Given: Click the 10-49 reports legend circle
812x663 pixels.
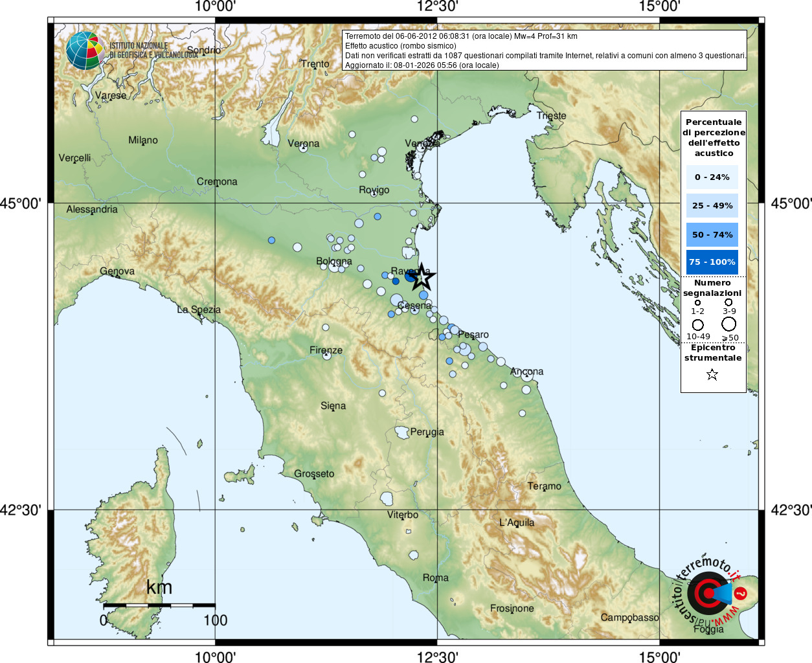Looking at the screenshot, I should [698, 324].
